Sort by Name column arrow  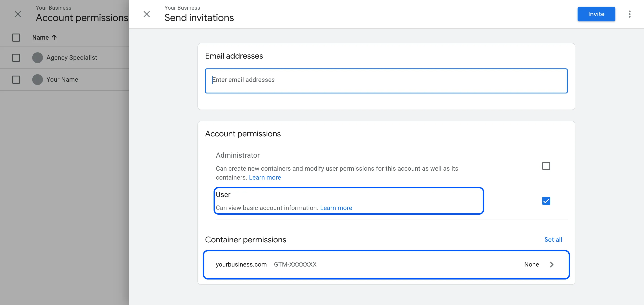click(x=54, y=38)
